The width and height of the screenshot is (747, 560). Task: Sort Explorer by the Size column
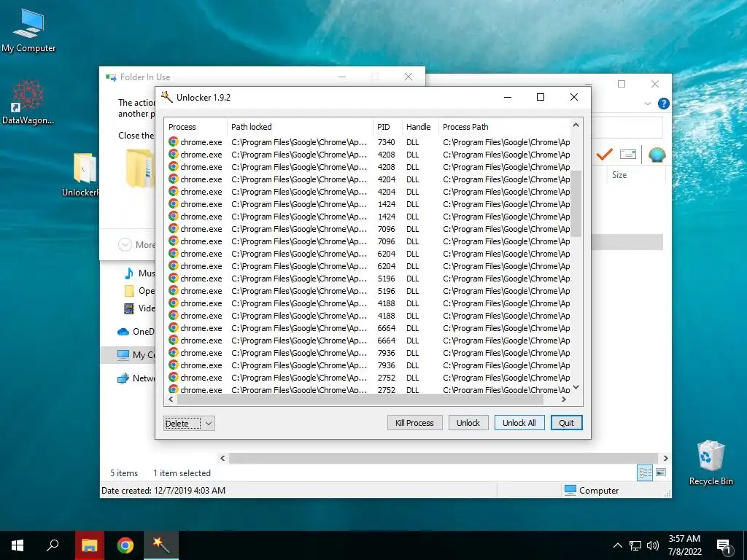pos(619,175)
